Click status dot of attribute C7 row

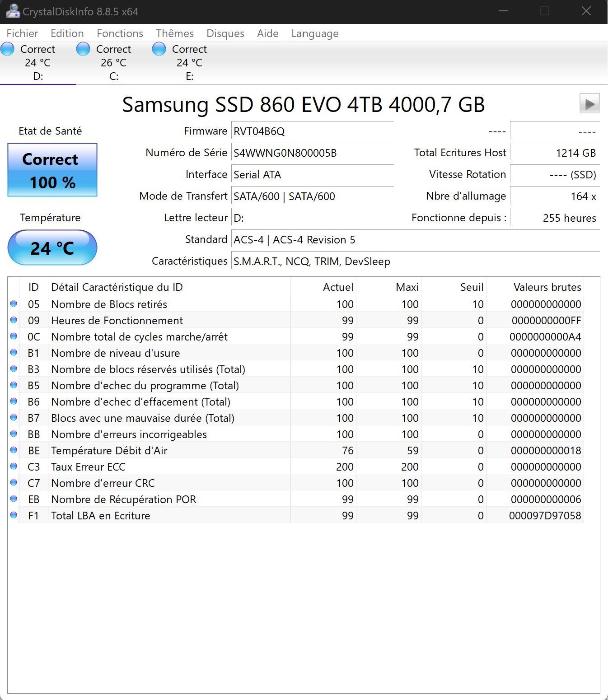[x=14, y=482]
